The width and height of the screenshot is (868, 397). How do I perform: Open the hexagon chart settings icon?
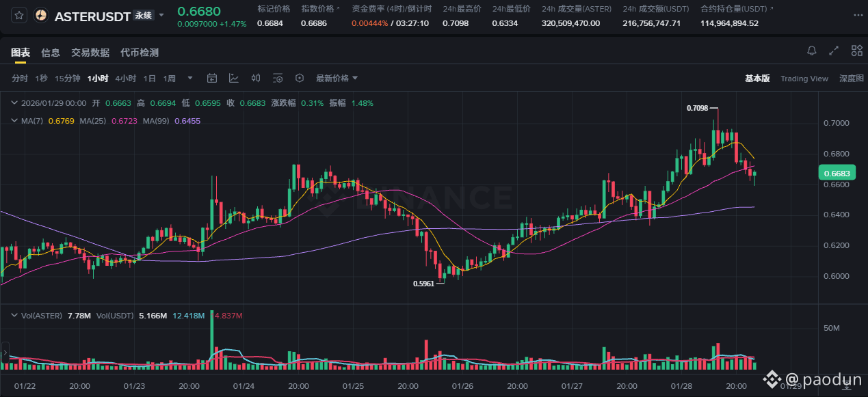(x=300, y=79)
